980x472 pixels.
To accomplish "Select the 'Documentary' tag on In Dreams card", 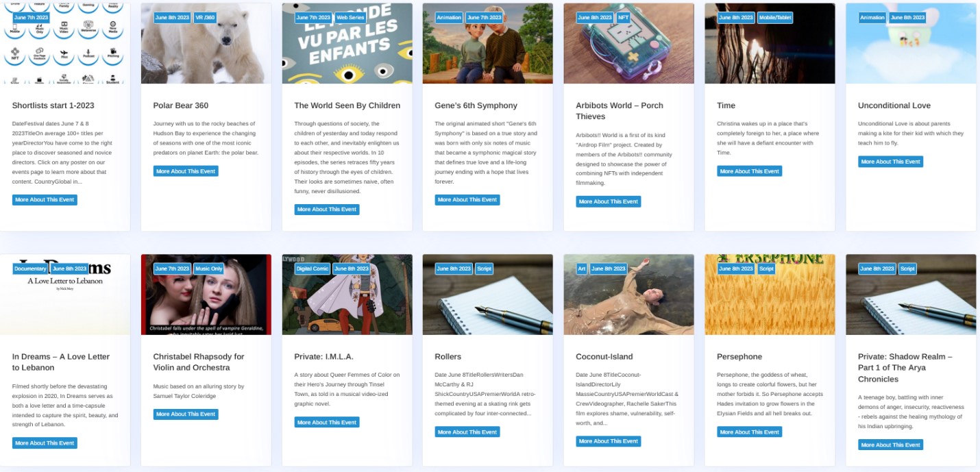I will tap(31, 269).
